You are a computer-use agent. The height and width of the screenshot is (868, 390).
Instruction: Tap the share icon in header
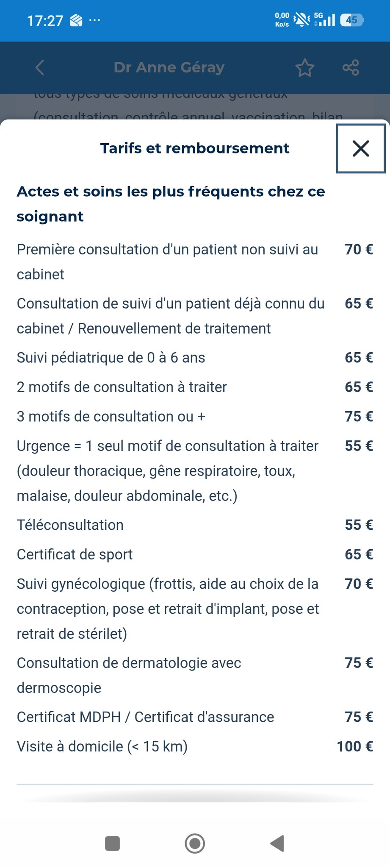[x=351, y=67]
